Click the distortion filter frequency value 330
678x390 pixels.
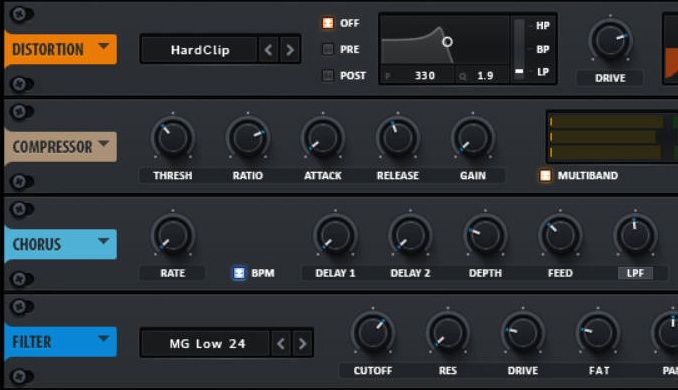425,76
